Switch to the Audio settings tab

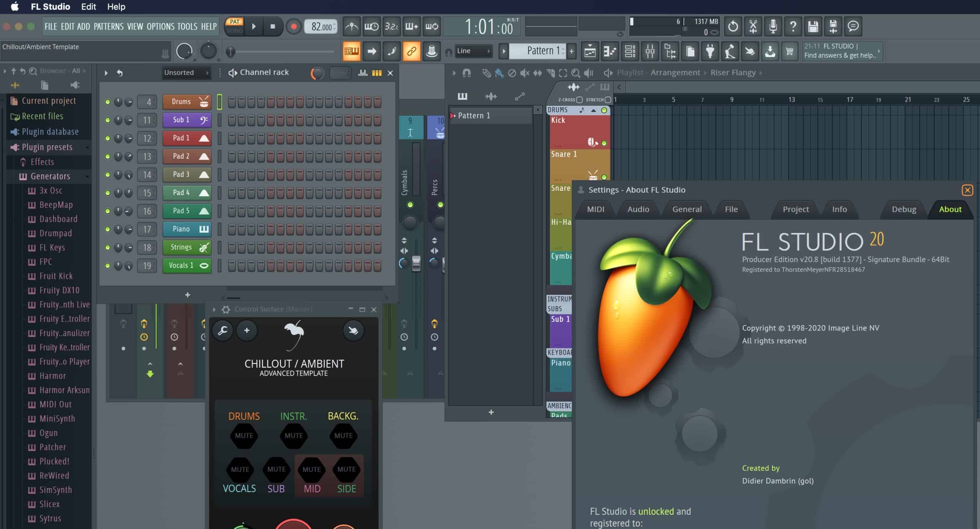coord(638,209)
